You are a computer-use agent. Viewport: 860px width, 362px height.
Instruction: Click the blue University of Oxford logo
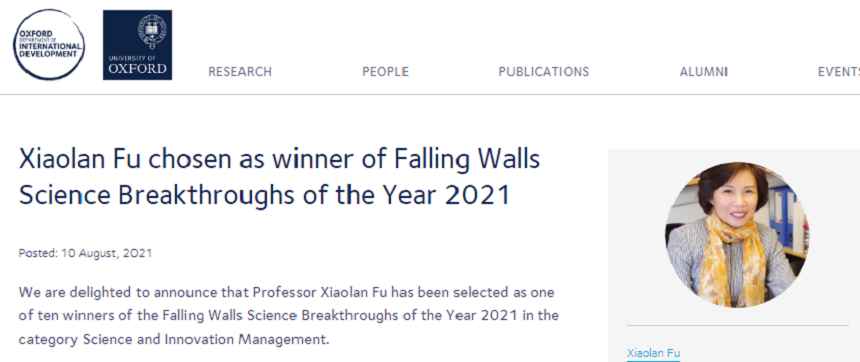tap(137, 45)
